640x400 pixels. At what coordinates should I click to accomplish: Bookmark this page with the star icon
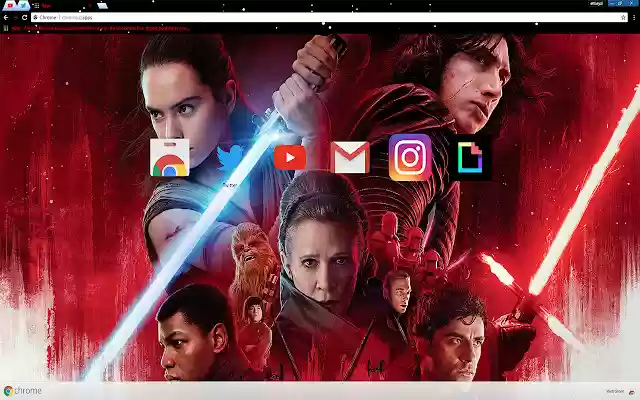[x=623, y=18]
